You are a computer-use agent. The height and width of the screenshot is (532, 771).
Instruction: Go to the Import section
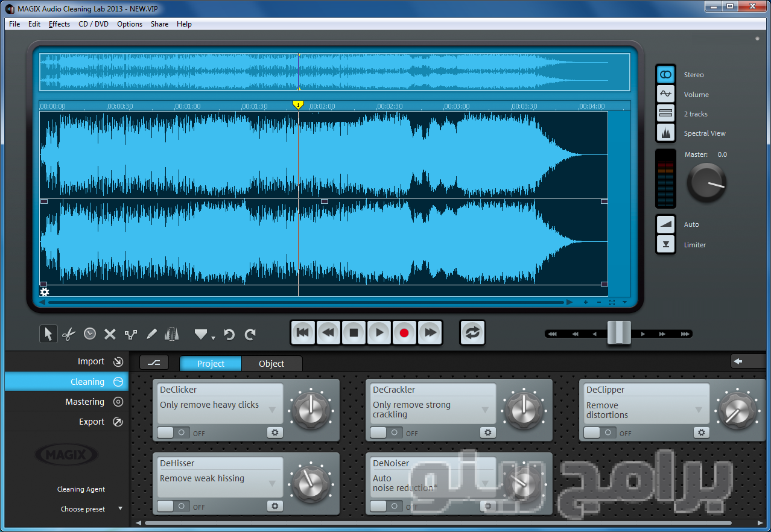[66, 361]
